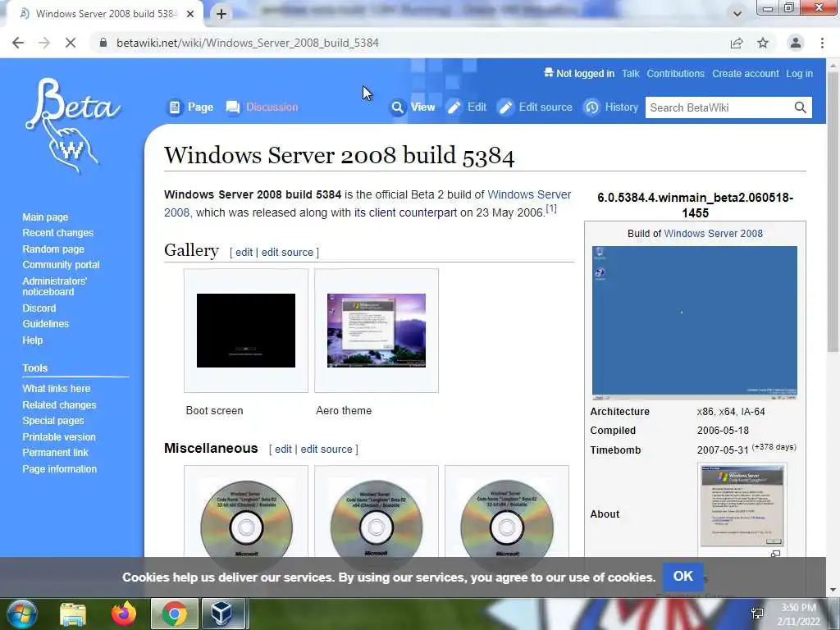
Task: Launch Firefox from the taskbar
Action: point(124,614)
